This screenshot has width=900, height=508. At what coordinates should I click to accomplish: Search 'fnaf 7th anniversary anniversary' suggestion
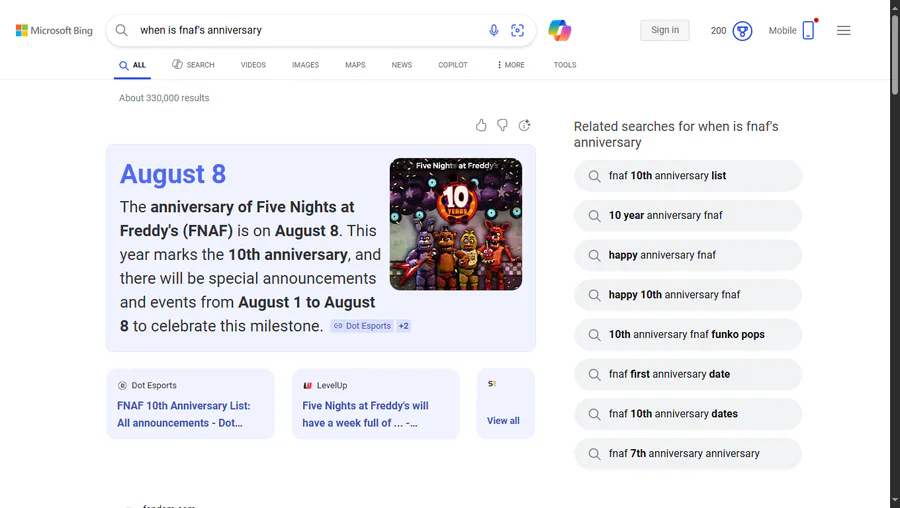tap(688, 453)
